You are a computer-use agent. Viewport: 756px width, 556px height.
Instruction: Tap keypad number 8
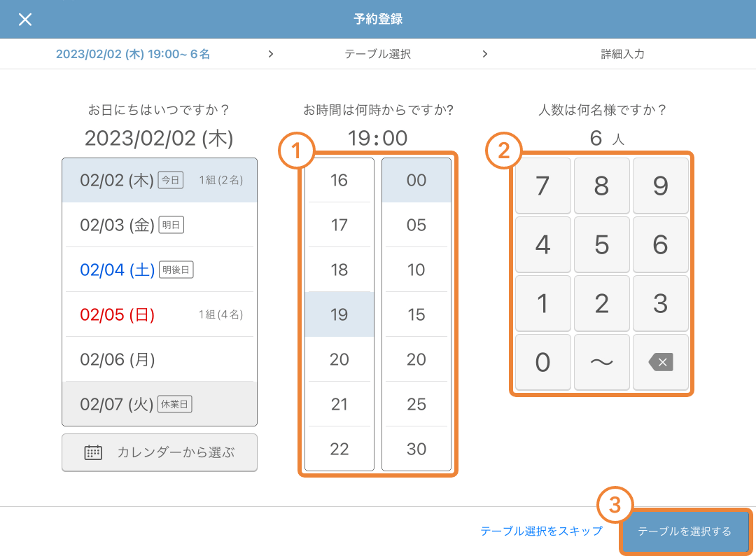(x=602, y=186)
